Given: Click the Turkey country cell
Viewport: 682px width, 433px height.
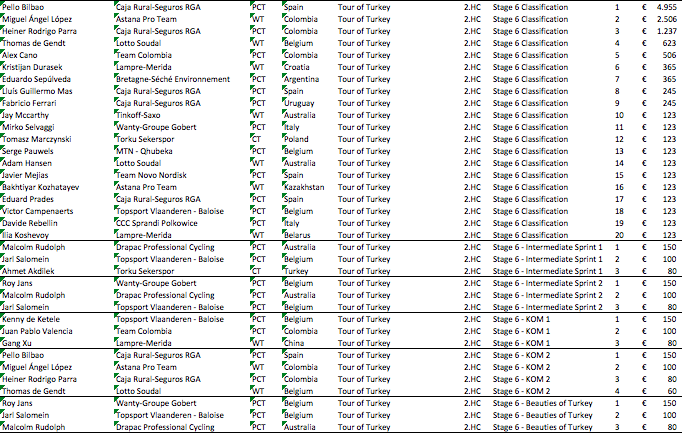Looking at the screenshot, I should [296, 271].
